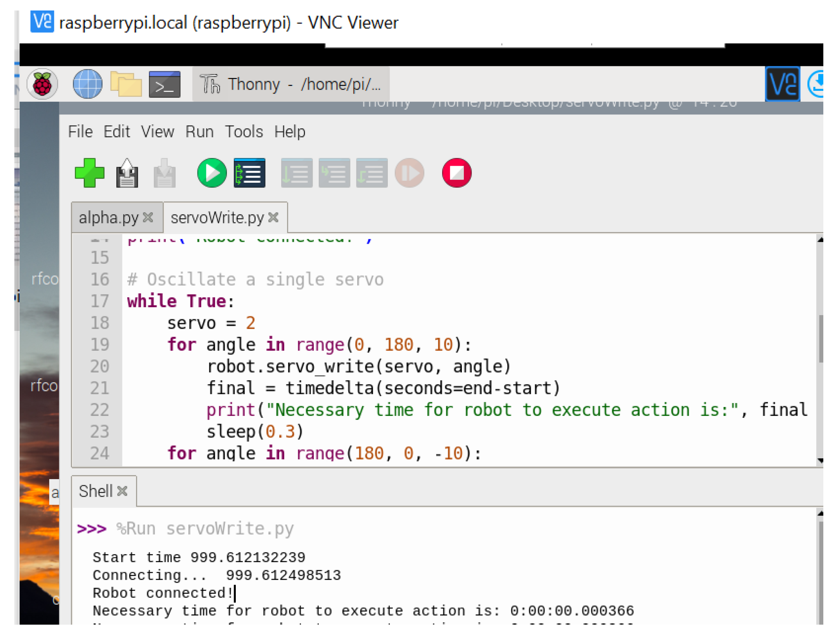Click the Thonny taskbar window button
Screen dimensions: 840x639
click(291, 84)
